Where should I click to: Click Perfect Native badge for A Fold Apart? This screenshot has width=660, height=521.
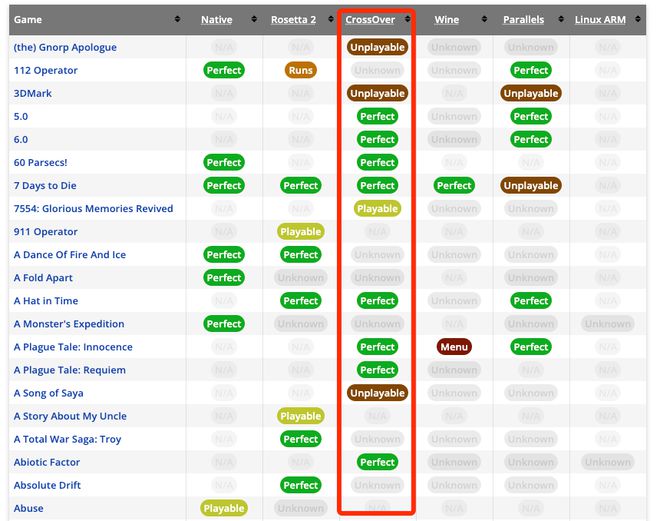click(224, 278)
